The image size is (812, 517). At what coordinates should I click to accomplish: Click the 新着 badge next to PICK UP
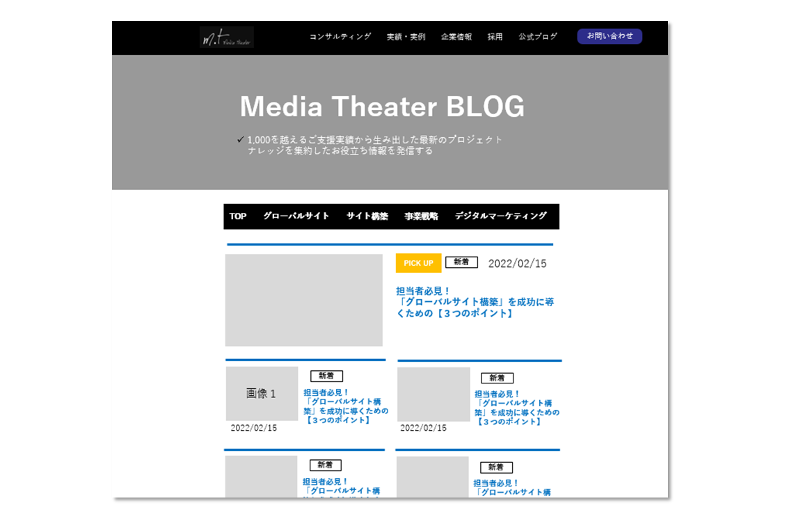click(461, 262)
